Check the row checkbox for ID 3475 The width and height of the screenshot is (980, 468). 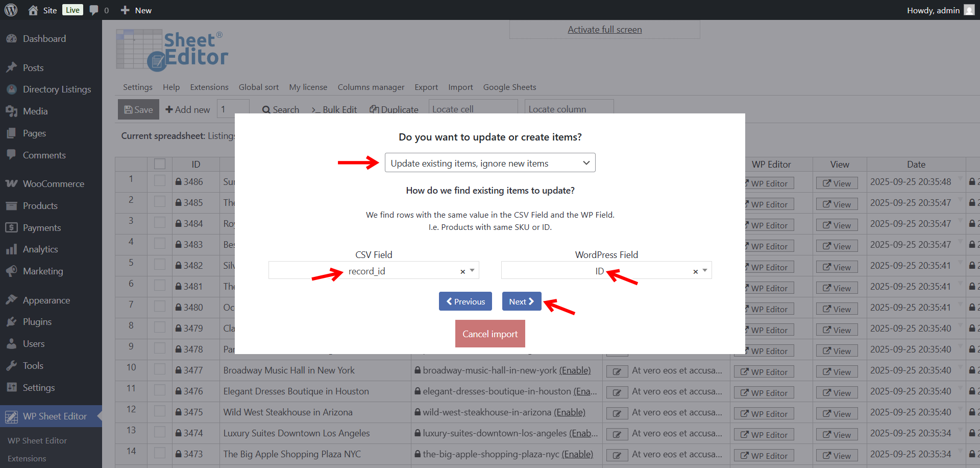point(160,411)
